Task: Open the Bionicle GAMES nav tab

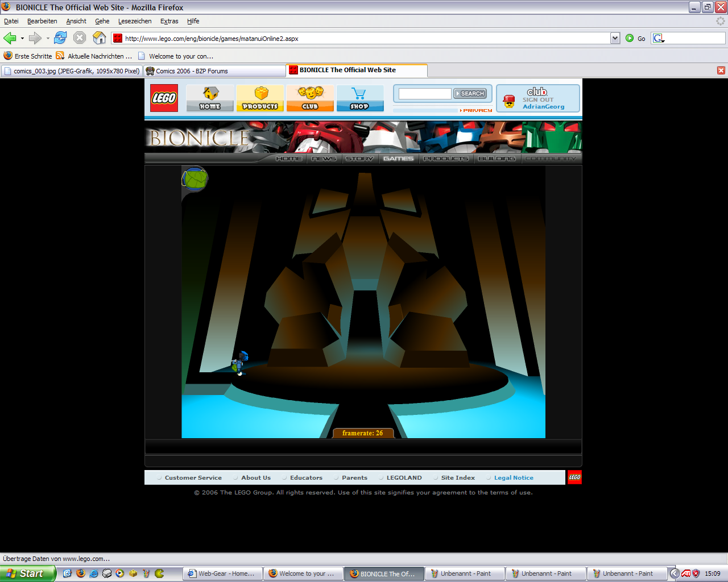Action: (x=398, y=159)
